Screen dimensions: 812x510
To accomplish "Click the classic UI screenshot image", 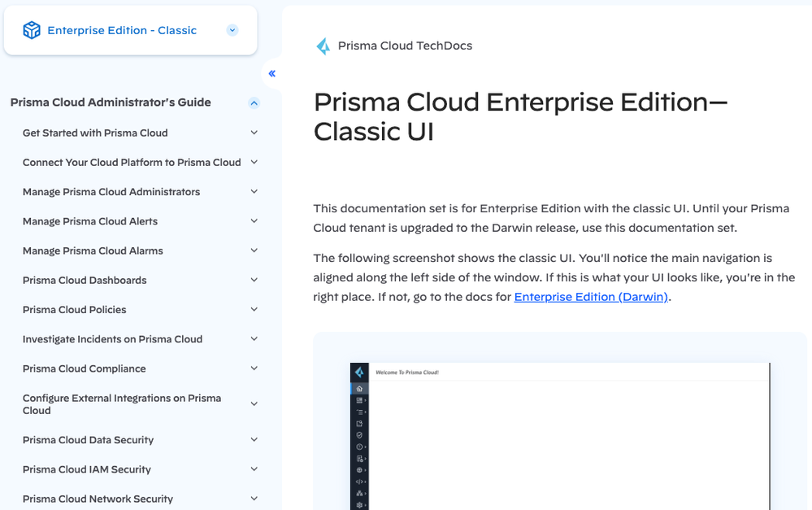I will 560,437.
